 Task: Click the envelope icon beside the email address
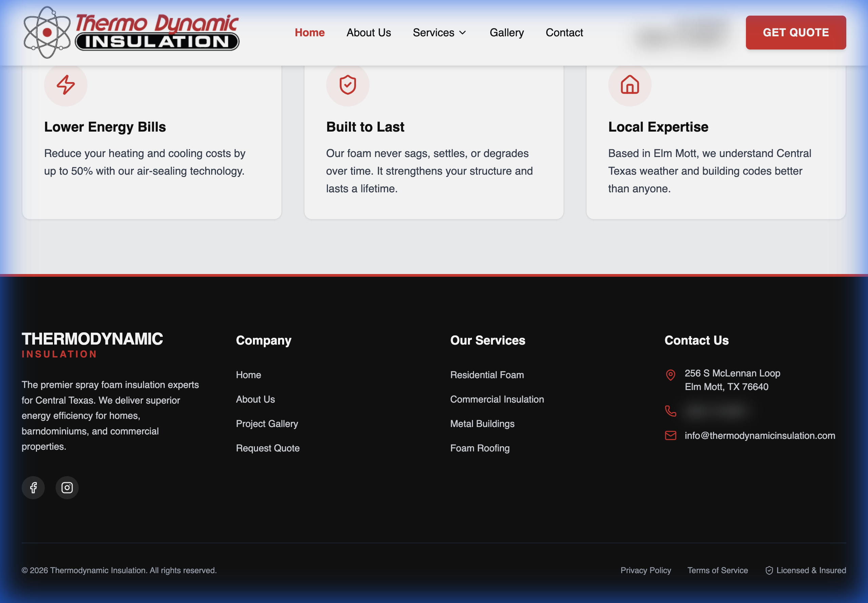click(670, 435)
